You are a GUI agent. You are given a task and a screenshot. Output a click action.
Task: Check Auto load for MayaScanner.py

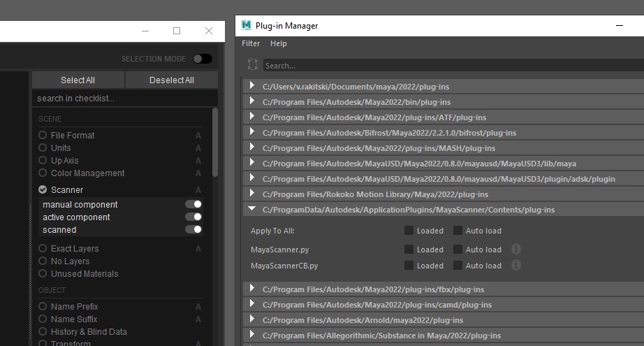pyautogui.click(x=458, y=250)
